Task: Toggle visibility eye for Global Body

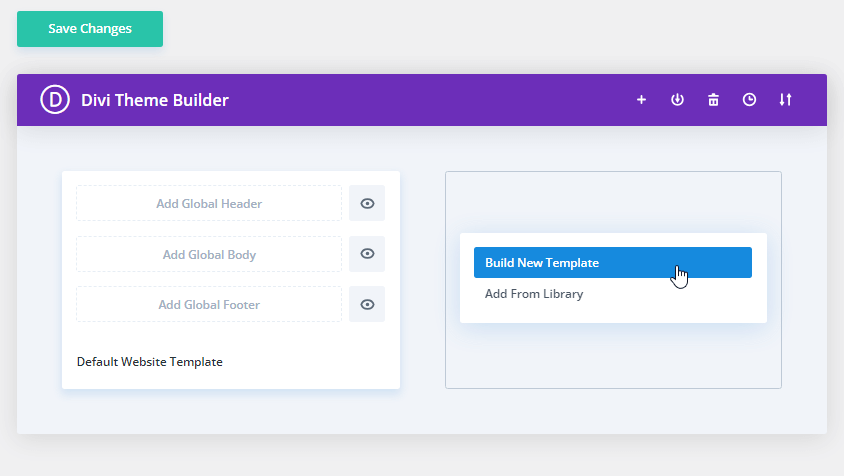Action: tap(367, 254)
